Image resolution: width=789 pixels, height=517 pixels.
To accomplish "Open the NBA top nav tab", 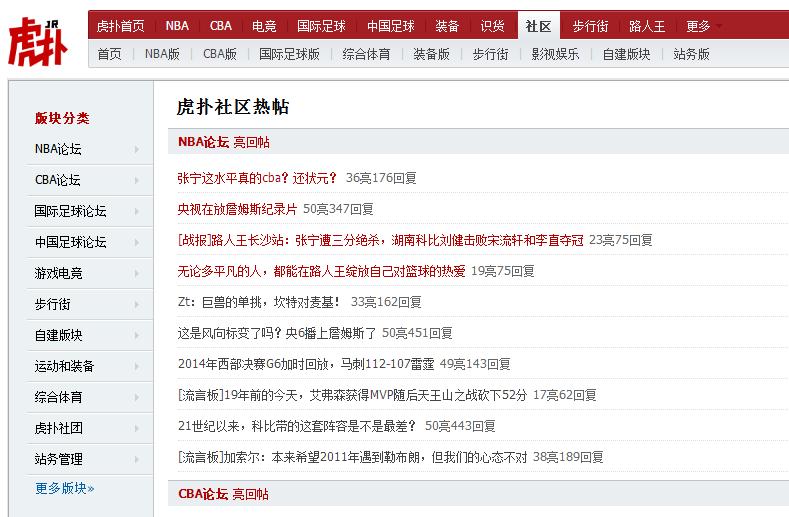I will tap(177, 26).
